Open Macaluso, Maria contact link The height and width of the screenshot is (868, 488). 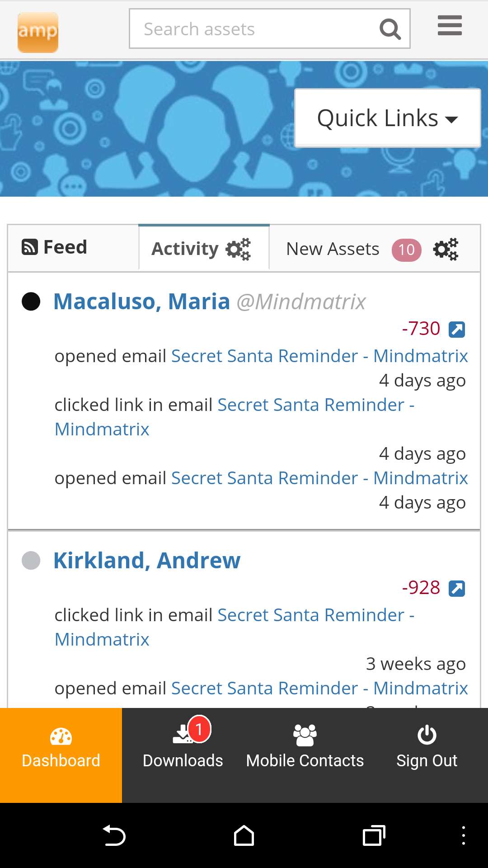point(141,302)
